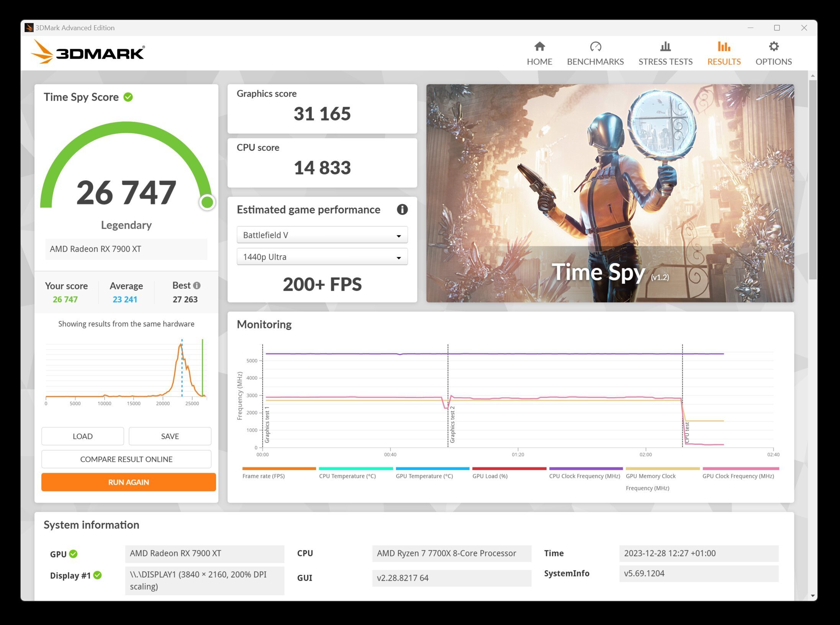This screenshot has width=840, height=625.
Task: Click the 3DMark logo in the header
Action: [x=87, y=52]
